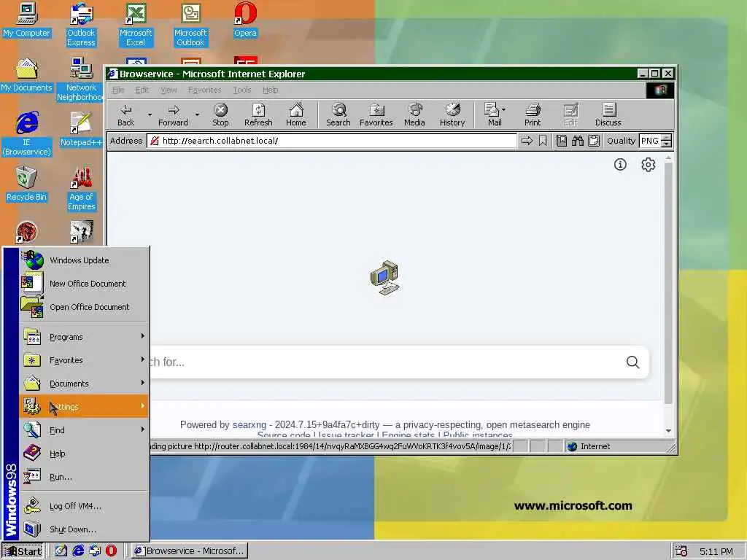Screen dimensions: 747x560
Task: Click the magnifier search icon in the search box
Action: tap(632, 362)
